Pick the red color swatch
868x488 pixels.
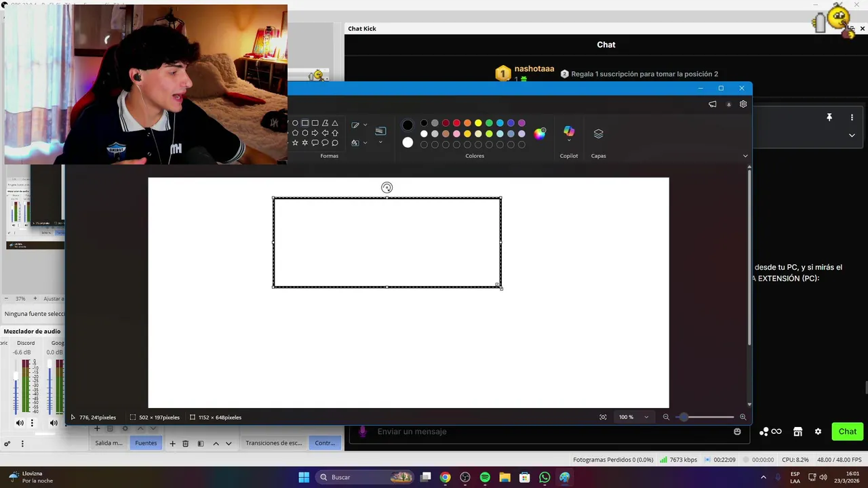click(x=456, y=123)
